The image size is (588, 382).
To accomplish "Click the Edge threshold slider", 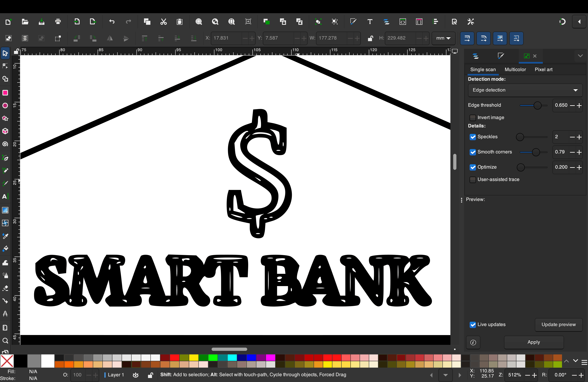I will (x=533, y=105).
